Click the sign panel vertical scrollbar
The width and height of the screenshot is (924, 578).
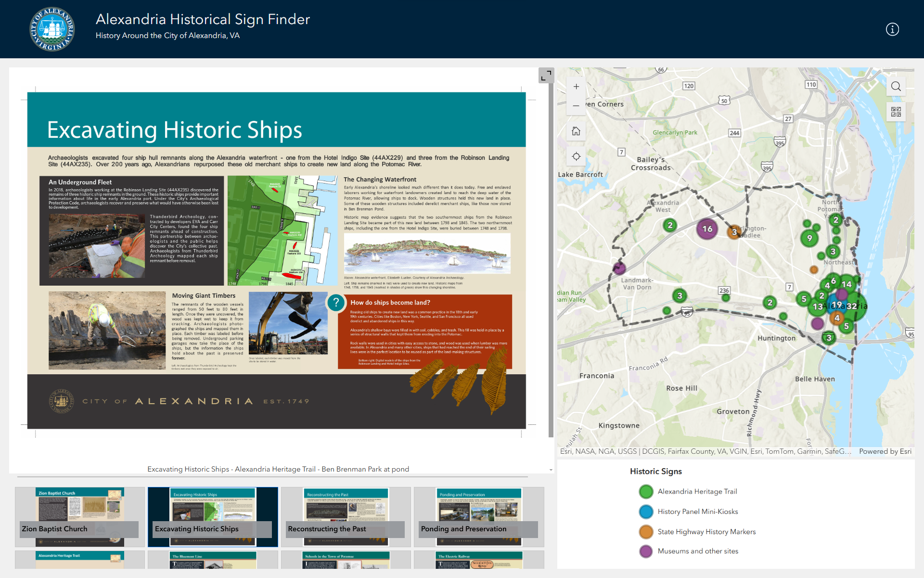click(x=551, y=260)
